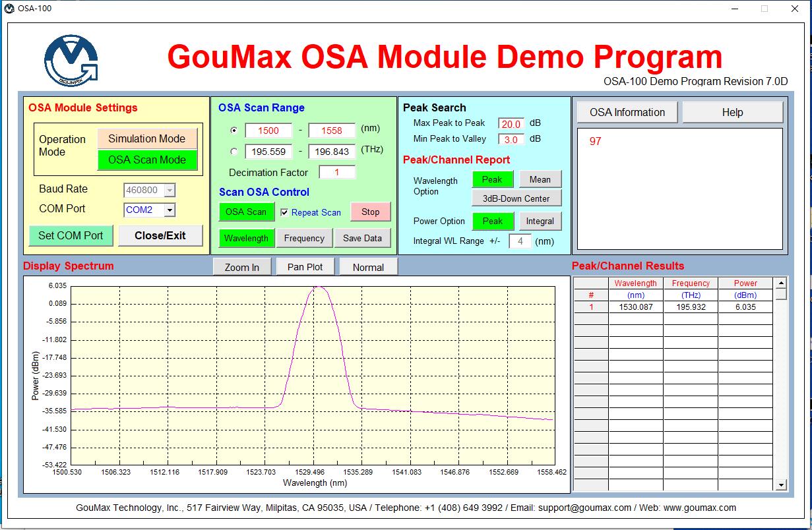The height and width of the screenshot is (530, 812).
Task: Select the THz frequency range radio button
Action: pyautogui.click(x=234, y=152)
